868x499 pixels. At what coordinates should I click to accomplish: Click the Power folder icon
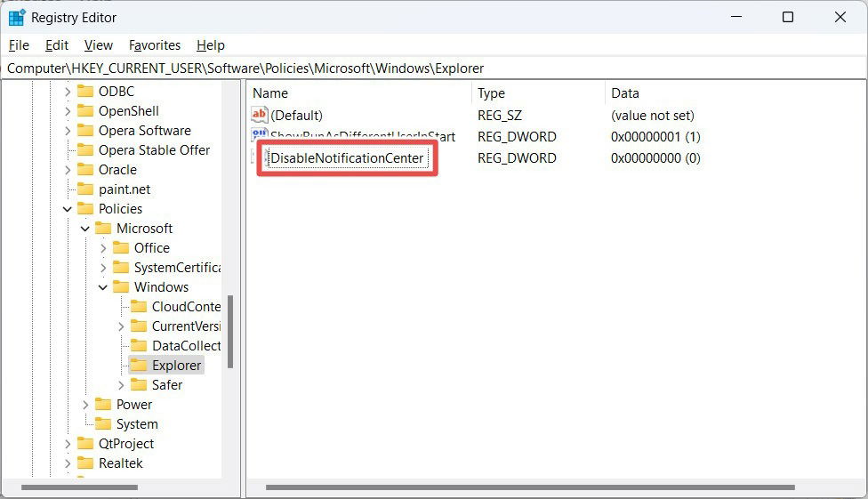[103, 405]
